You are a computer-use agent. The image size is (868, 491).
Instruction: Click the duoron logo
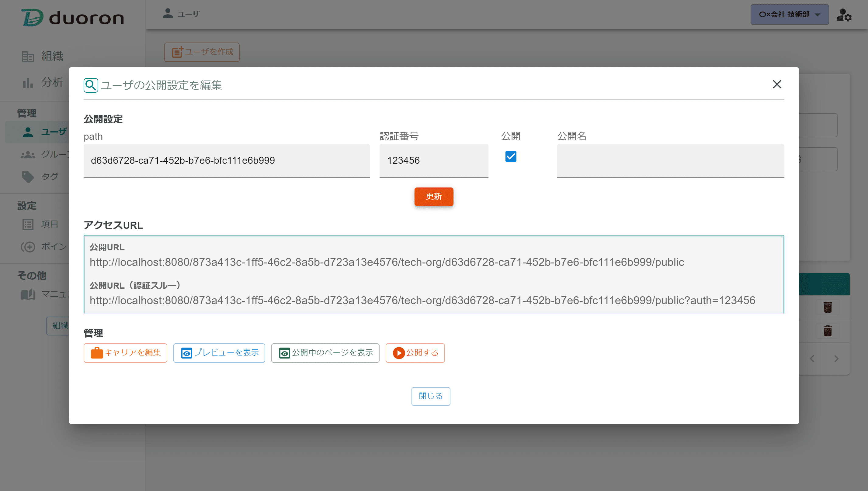[x=73, y=18]
